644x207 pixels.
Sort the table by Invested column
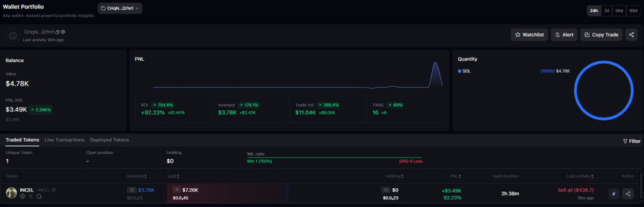click(x=137, y=176)
